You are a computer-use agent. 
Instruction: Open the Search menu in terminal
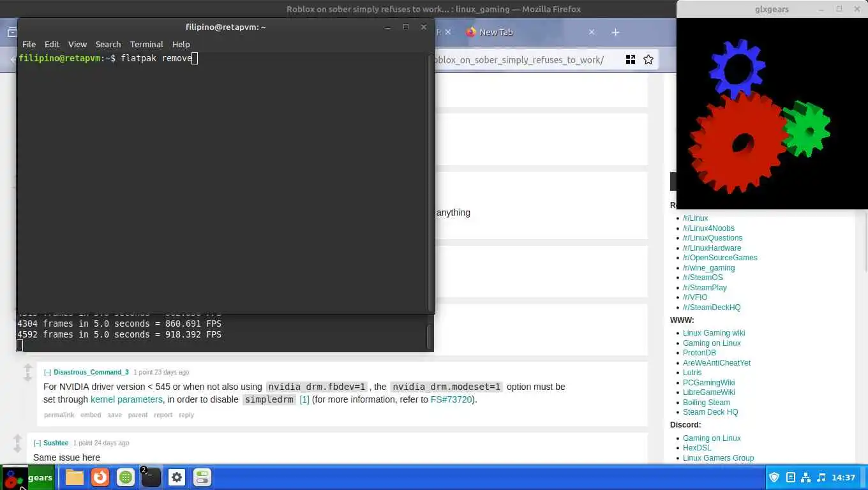pos(108,44)
